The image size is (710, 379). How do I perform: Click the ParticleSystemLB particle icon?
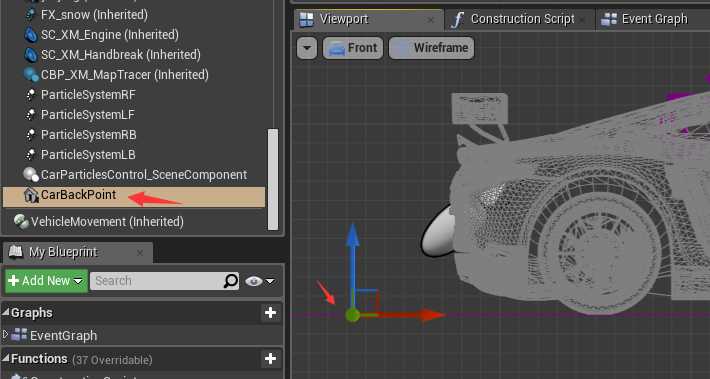point(30,154)
